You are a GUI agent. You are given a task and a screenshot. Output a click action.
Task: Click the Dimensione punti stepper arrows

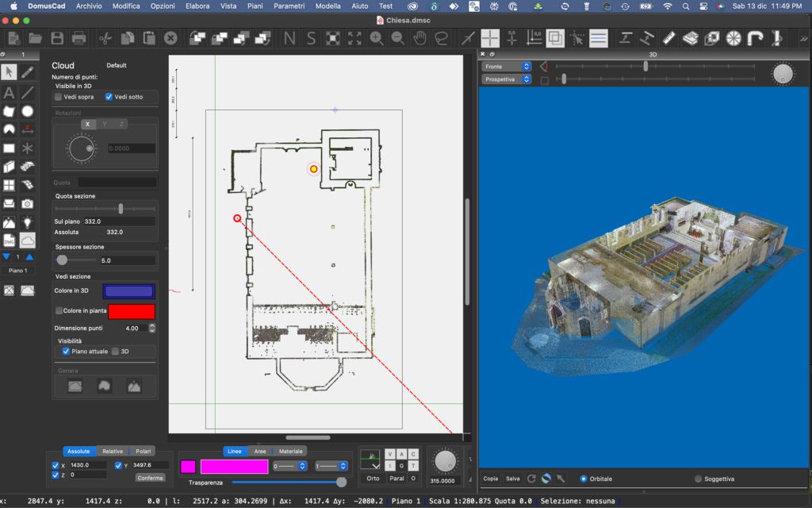click(x=152, y=328)
